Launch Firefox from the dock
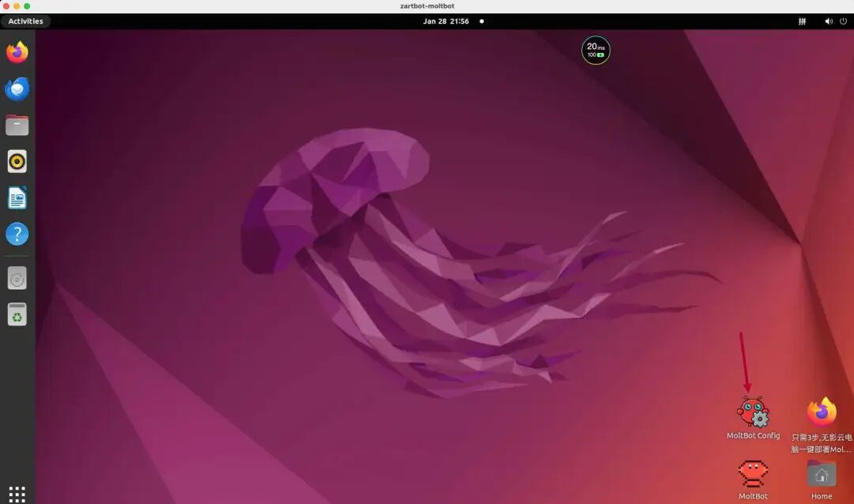 click(17, 53)
